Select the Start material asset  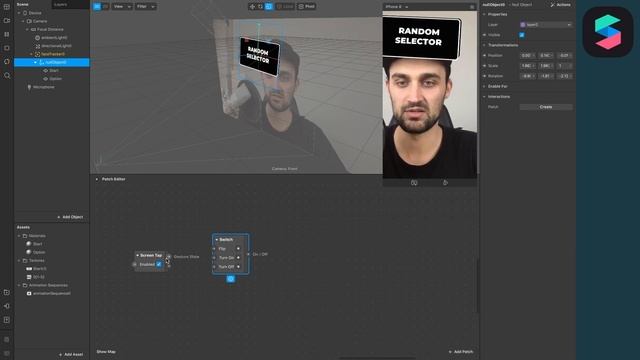pos(34,244)
